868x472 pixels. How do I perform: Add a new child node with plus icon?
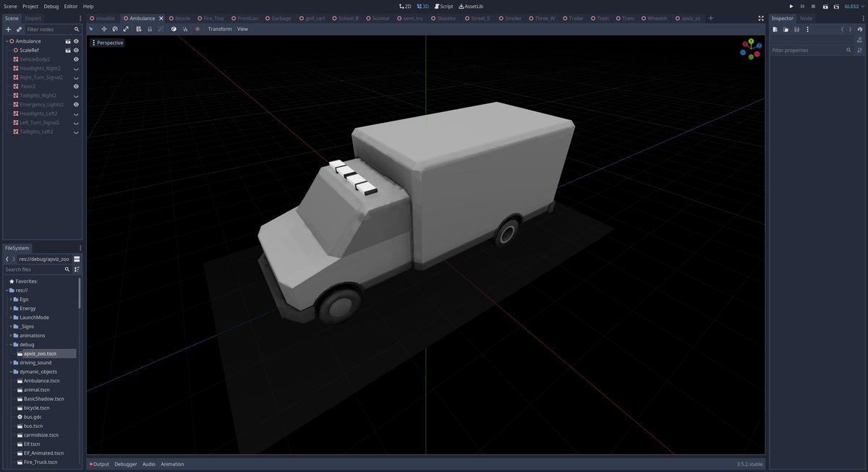click(x=8, y=30)
